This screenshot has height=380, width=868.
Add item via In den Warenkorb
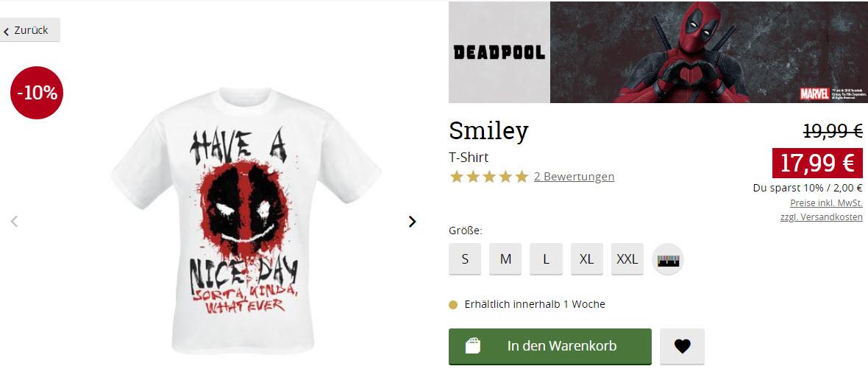click(549, 346)
